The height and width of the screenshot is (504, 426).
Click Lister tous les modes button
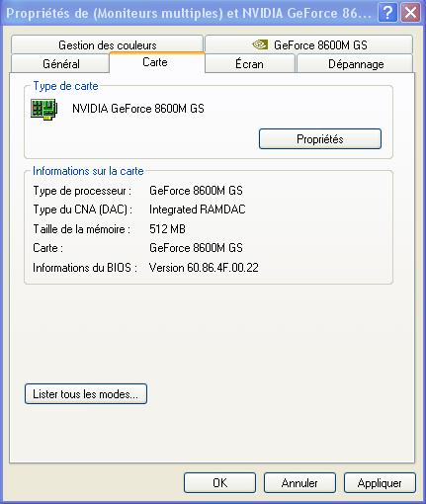(86, 393)
